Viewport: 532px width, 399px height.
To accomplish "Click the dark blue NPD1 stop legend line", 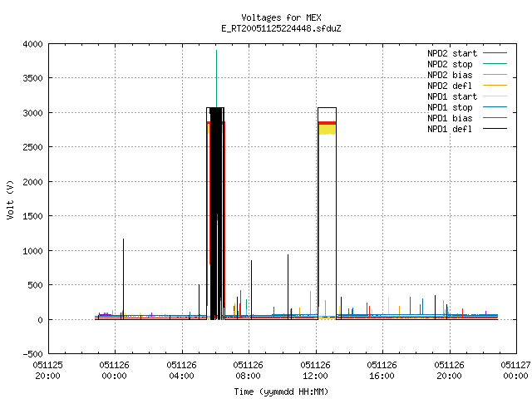I will pos(495,107).
